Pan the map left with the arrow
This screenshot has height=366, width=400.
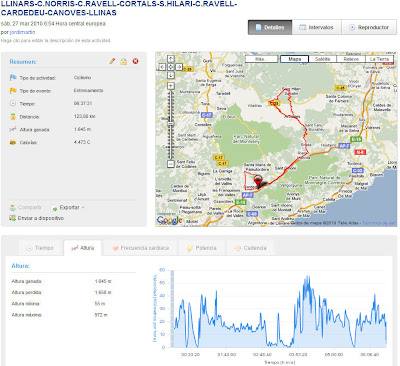[162, 67]
